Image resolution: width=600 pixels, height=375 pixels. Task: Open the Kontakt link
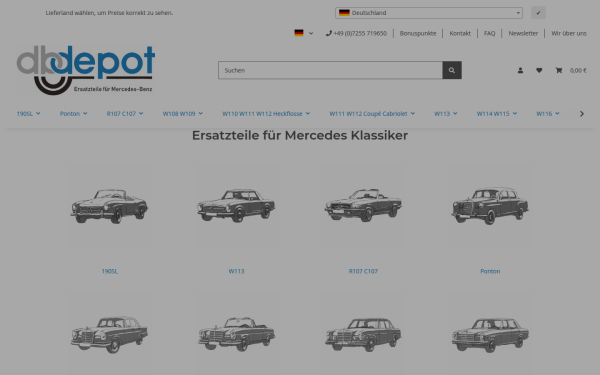(x=460, y=33)
